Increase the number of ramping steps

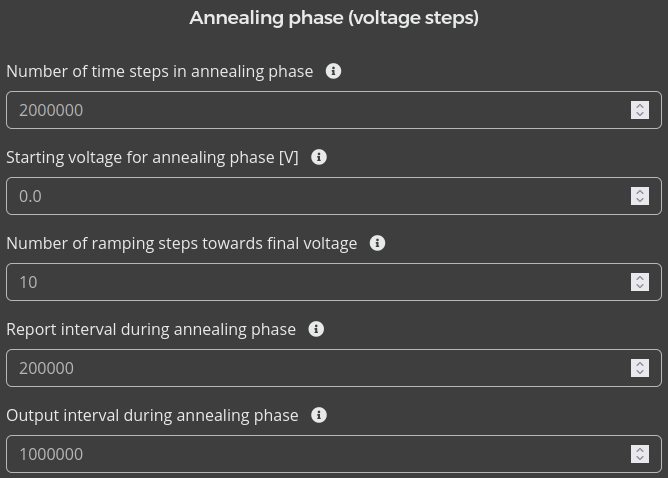point(640,277)
